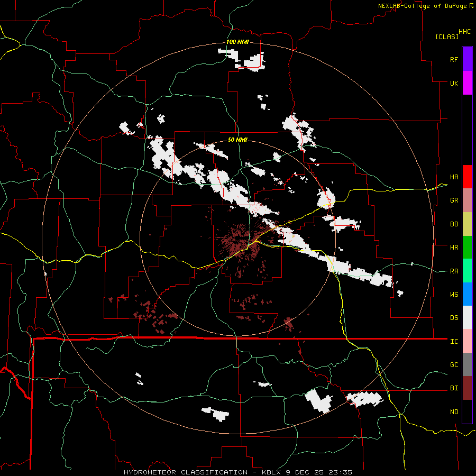Click the brown BI legend swatch

(467, 388)
